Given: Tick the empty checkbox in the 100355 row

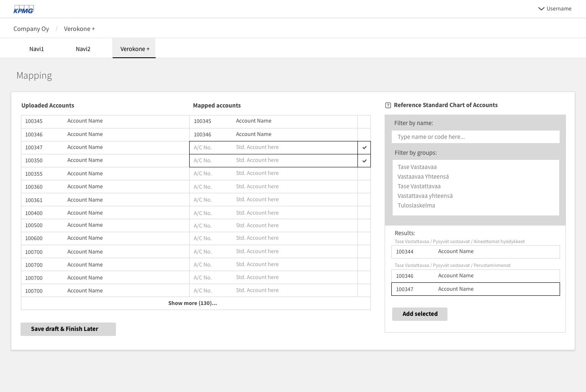Looking at the screenshot, I should [x=364, y=174].
